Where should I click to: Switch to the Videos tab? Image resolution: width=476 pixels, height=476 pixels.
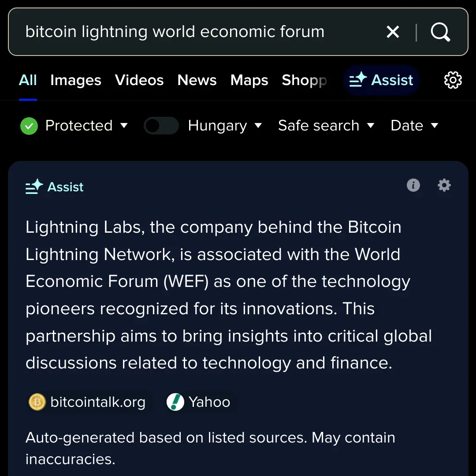tap(139, 80)
